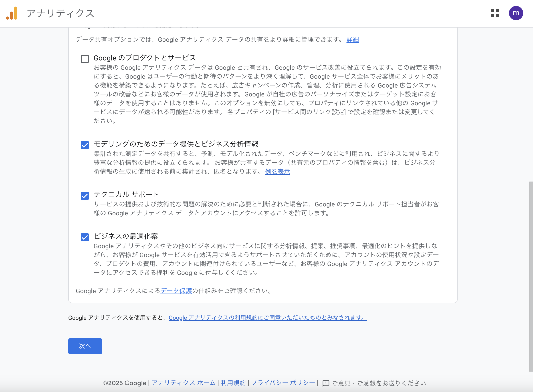This screenshot has height=392, width=533.
Task: Click the モデリングのためのデータ提供とビジネス分析情報 heading
Action: [176, 144]
